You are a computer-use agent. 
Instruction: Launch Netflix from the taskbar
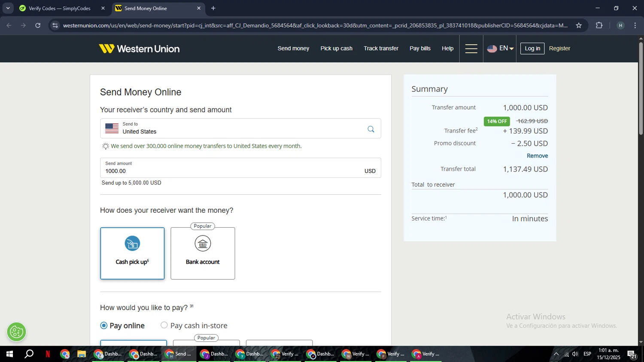48,354
